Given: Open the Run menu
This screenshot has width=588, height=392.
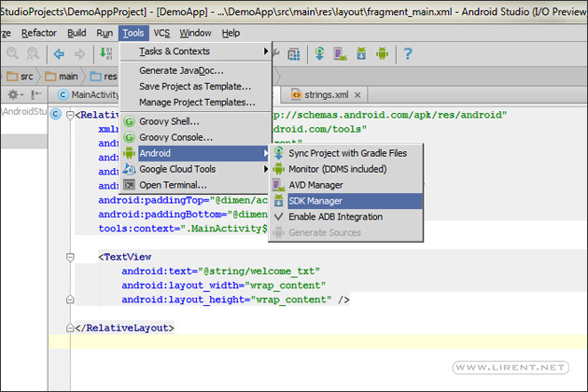Looking at the screenshot, I should pyautogui.click(x=105, y=34).
